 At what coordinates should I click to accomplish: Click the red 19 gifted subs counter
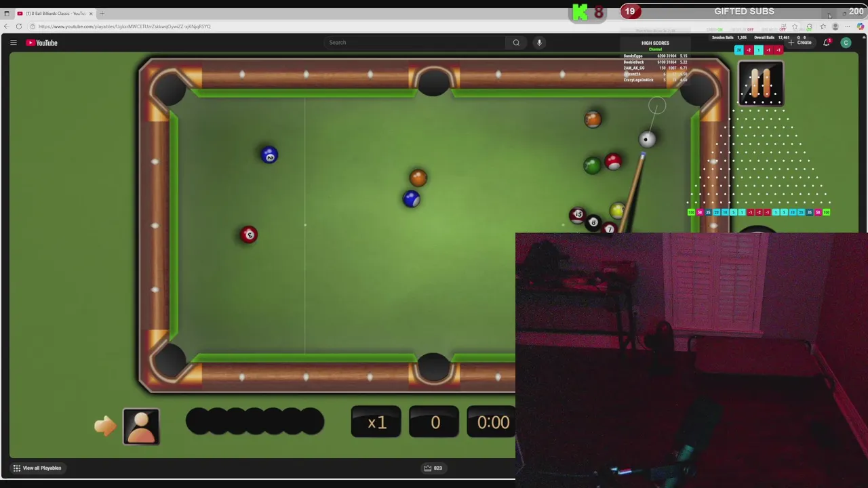(x=630, y=12)
